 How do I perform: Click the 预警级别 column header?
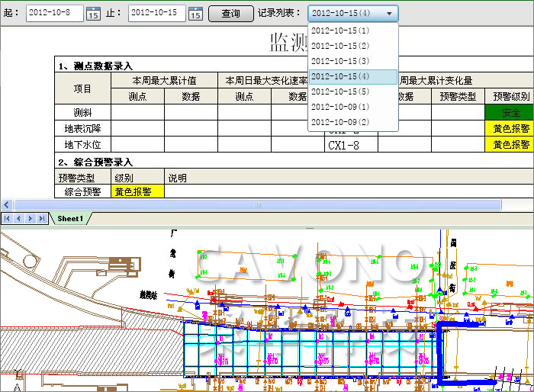pos(511,97)
